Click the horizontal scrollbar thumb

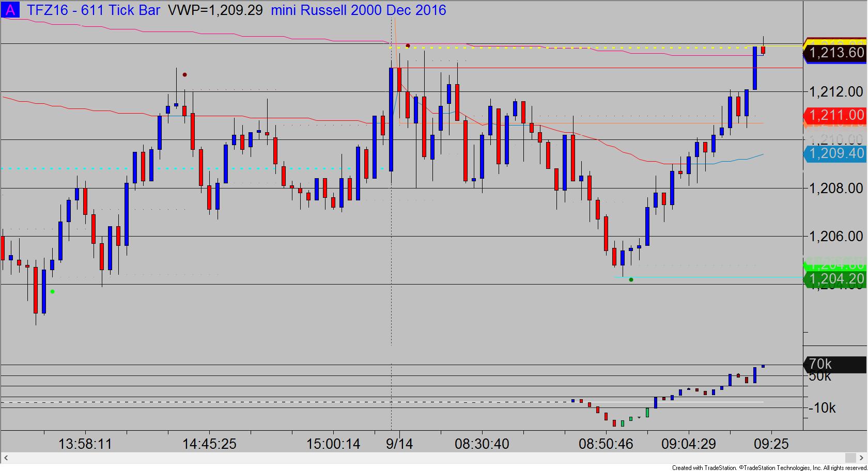point(850,458)
